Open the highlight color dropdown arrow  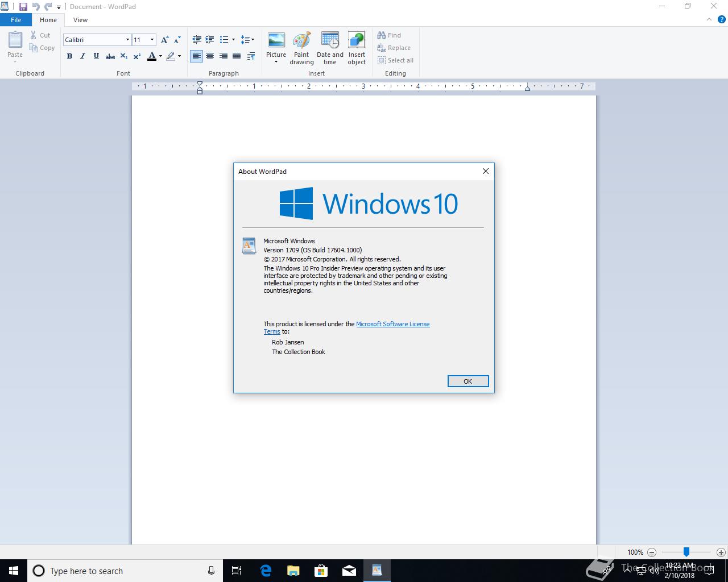pos(179,56)
